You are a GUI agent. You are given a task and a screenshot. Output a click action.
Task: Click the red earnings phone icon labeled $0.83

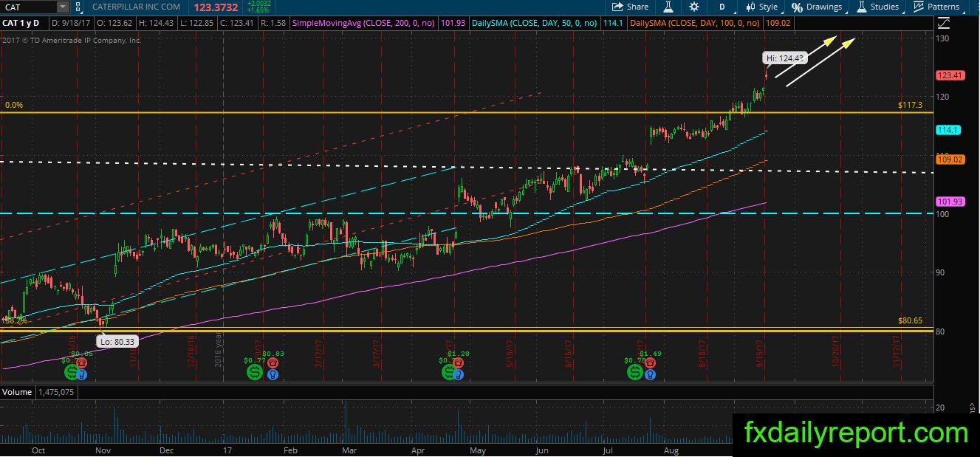coord(273,365)
